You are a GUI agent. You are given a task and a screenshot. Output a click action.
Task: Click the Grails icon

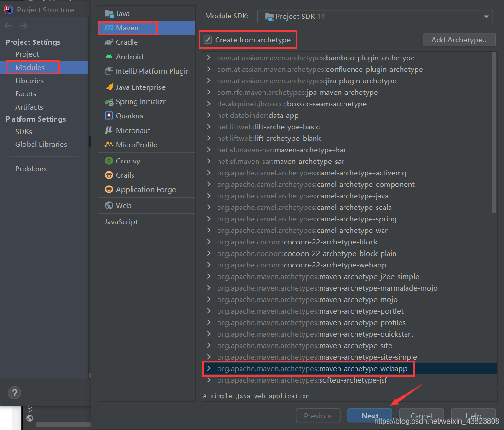click(109, 175)
